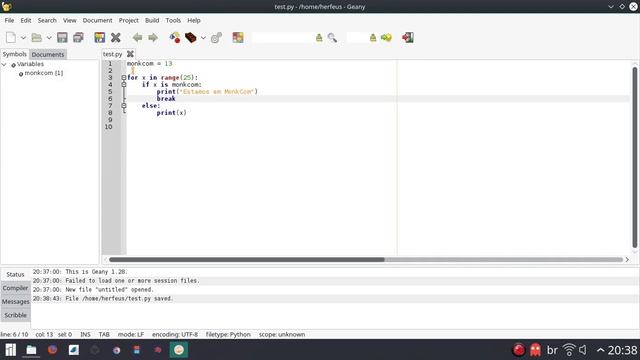The width and height of the screenshot is (640, 360).
Task: Close the test.py tab with its X
Action: (x=130, y=54)
